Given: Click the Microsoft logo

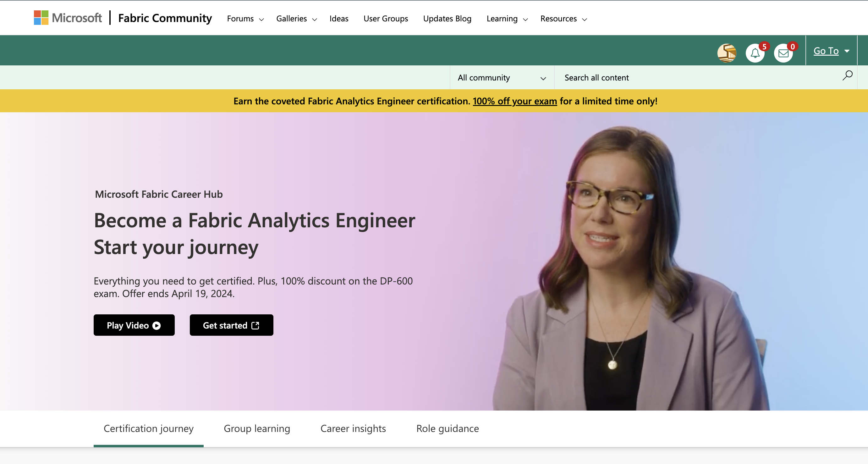Looking at the screenshot, I should coord(68,18).
